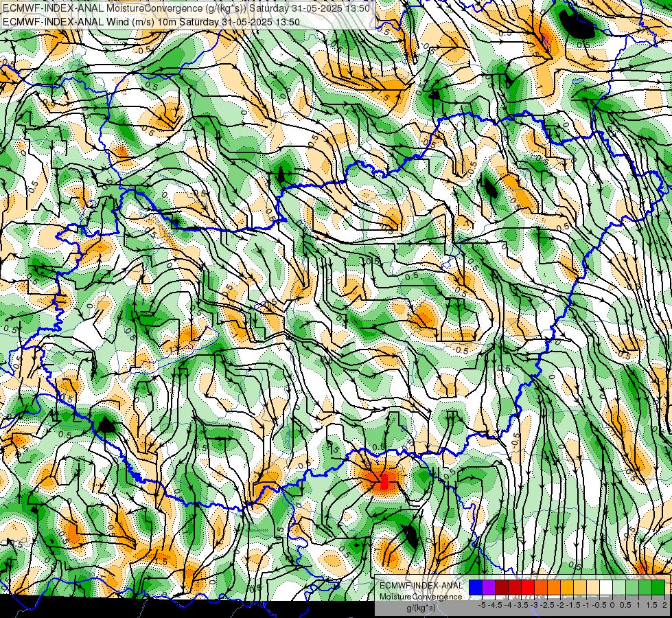This screenshot has height=618, width=672.
Task: Click the -3.5 legend scale value
Action: tap(521, 605)
